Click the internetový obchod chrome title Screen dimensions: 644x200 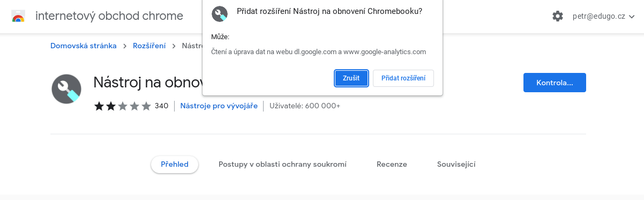(x=109, y=16)
